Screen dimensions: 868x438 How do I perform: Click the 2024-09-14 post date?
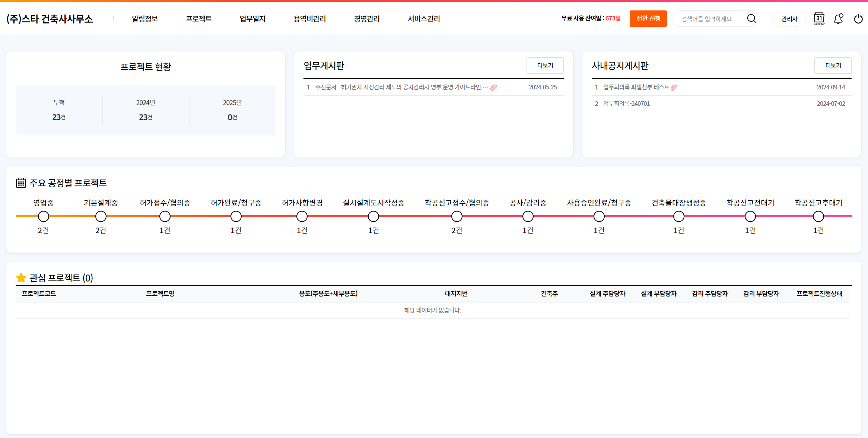(x=831, y=87)
